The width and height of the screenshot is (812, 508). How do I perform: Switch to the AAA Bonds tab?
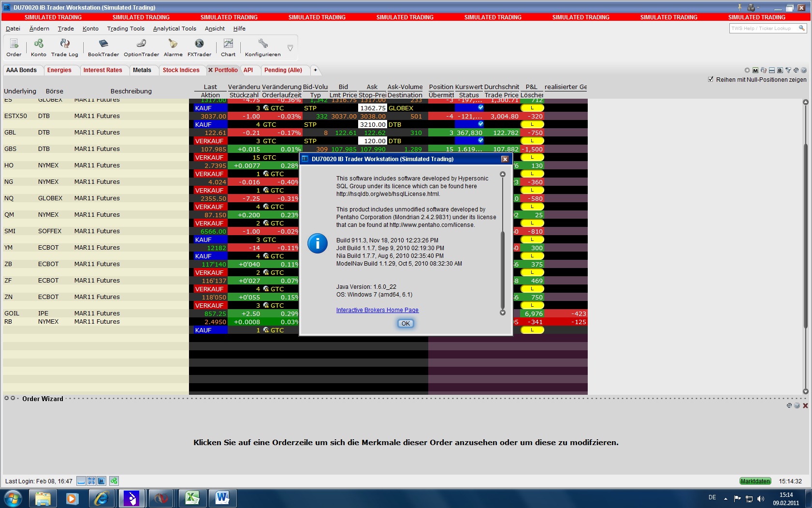(21, 70)
